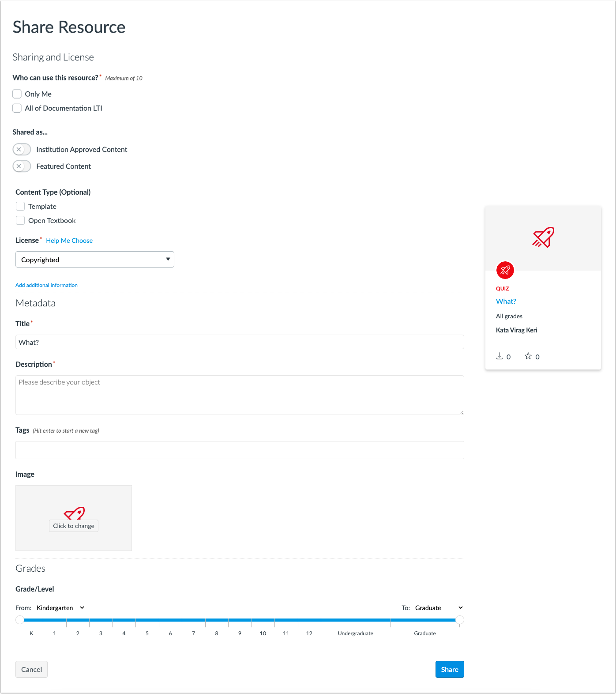Viewport: 616px width, 694px height.
Task: Open the To Graduate grade dropdown
Action: point(439,608)
